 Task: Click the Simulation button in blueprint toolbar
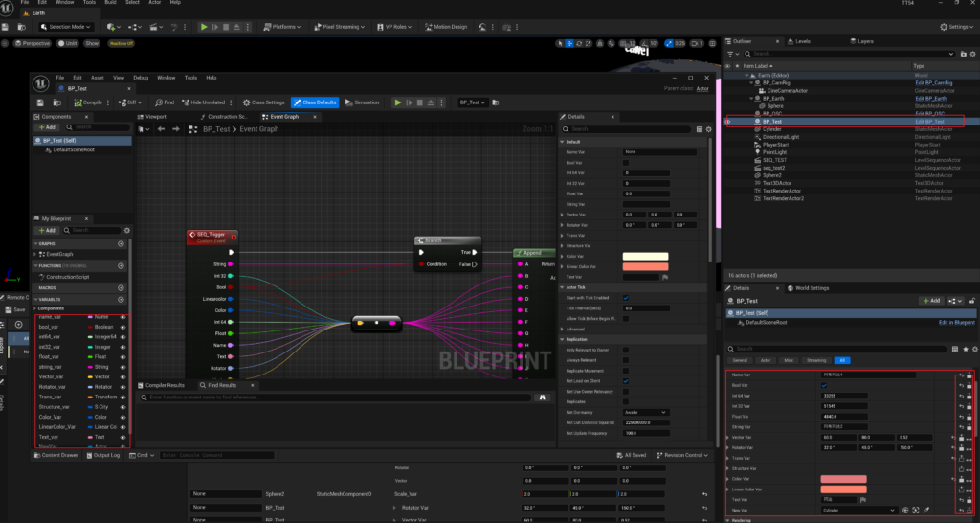(x=363, y=102)
